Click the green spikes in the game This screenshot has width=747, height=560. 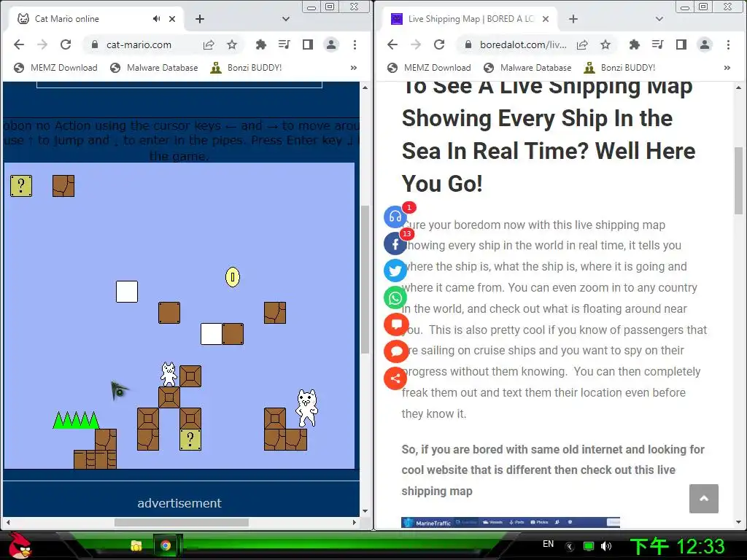click(x=76, y=420)
